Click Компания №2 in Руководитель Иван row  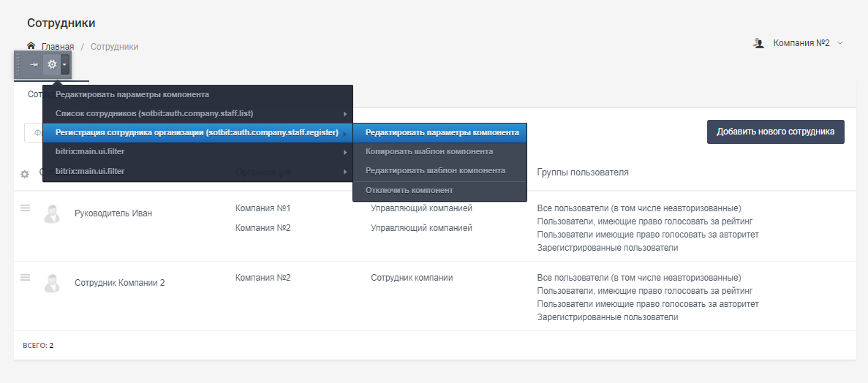click(x=263, y=228)
